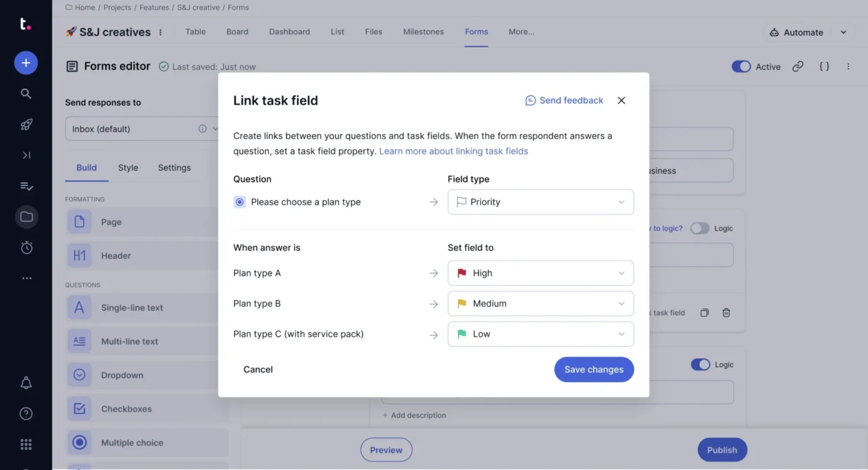
Task: Open the Style tab in editor
Action: (x=128, y=167)
